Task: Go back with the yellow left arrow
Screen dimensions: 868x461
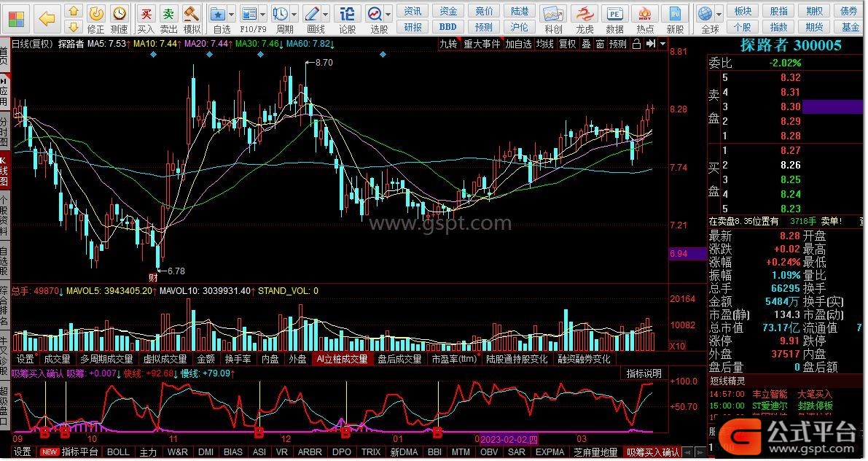Action: pyautogui.click(x=47, y=19)
